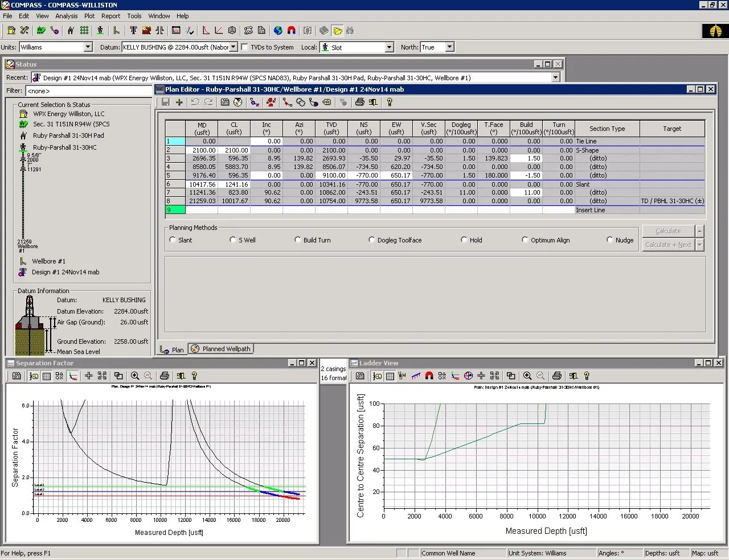The height and width of the screenshot is (560, 729).
Task: Click the Target cell TD / PBHL 31-30HC
Action: [x=672, y=201]
